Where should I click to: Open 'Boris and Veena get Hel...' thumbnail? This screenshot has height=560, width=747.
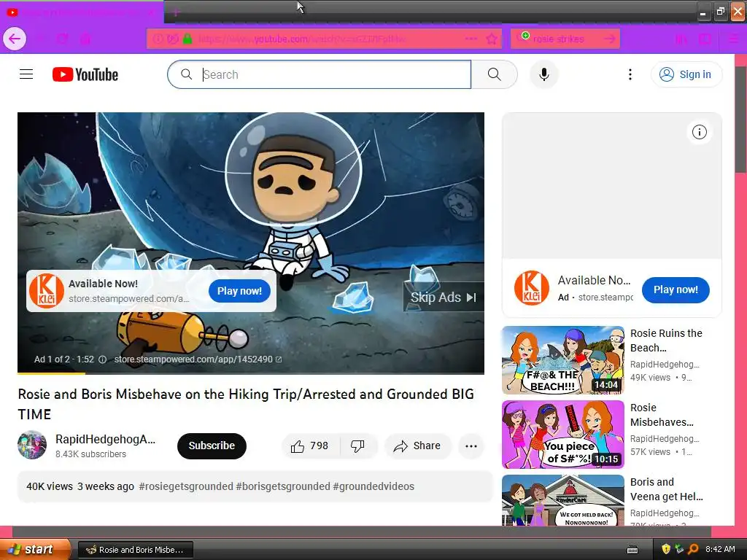pyautogui.click(x=562, y=500)
